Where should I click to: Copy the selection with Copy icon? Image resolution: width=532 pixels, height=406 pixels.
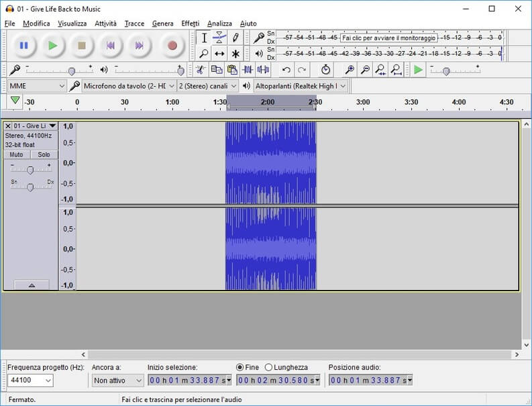point(217,70)
